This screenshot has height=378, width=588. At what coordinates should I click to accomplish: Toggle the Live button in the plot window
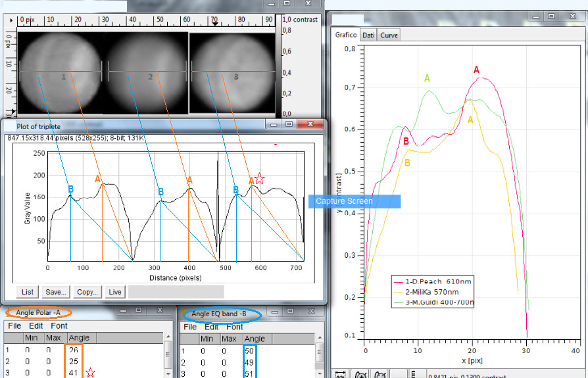[114, 292]
